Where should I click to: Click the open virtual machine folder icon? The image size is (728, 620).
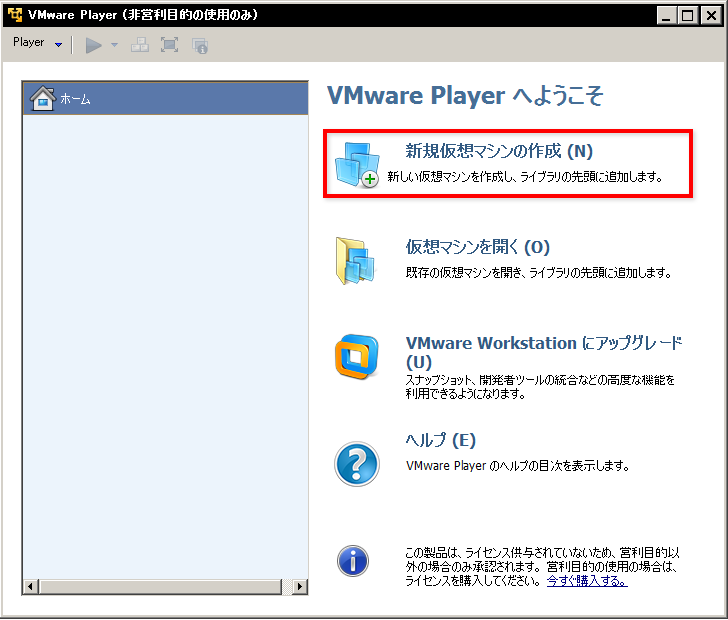[x=355, y=261]
